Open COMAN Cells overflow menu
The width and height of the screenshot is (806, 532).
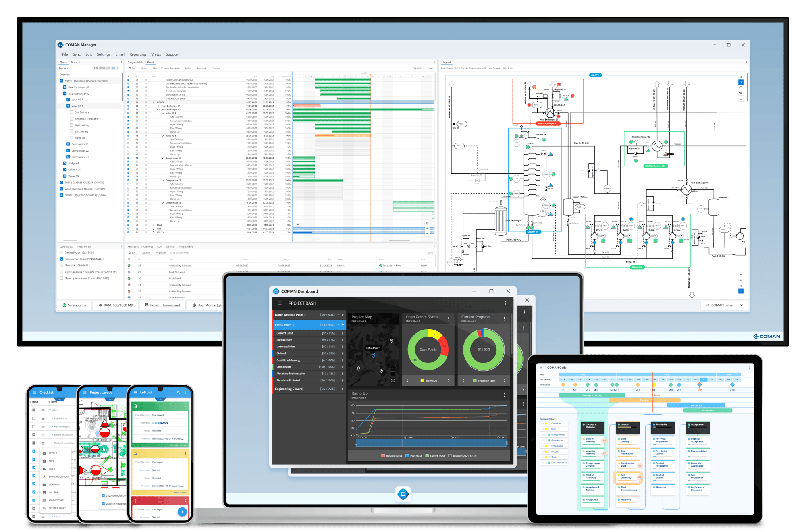click(x=749, y=368)
